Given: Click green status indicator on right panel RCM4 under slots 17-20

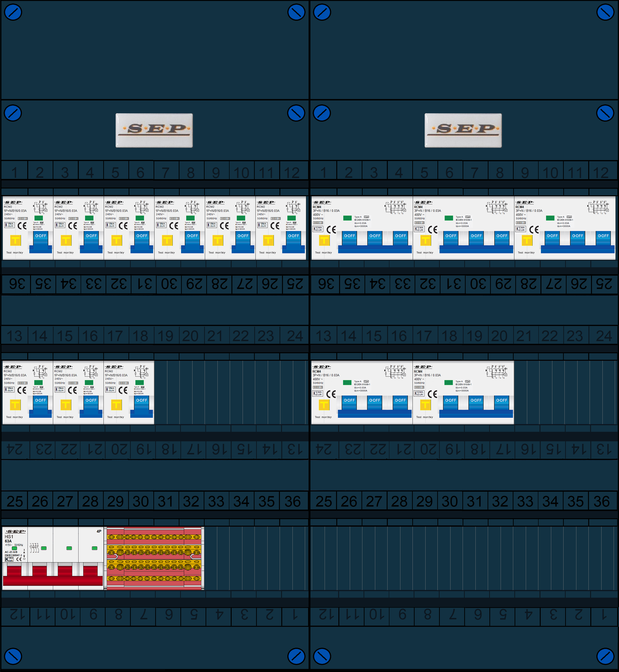Looking at the screenshot, I should (448, 382).
